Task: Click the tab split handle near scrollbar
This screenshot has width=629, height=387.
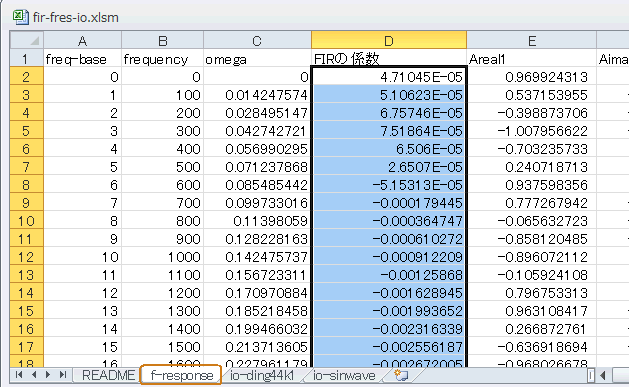Action: (x=591, y=376)
